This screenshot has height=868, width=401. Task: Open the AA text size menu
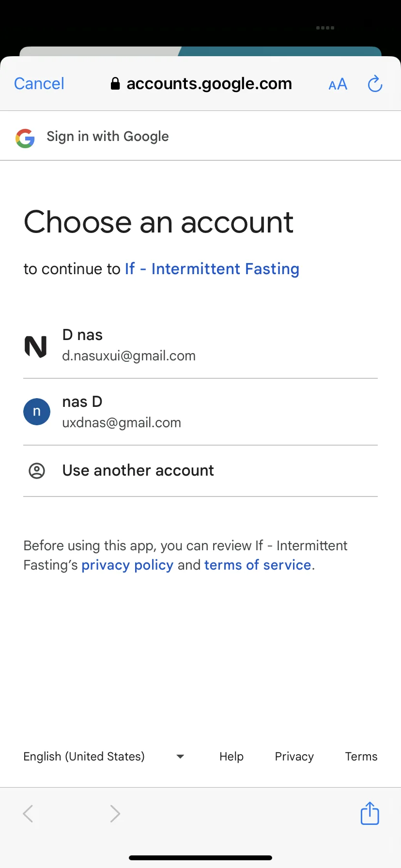click(x=338, y=84)
